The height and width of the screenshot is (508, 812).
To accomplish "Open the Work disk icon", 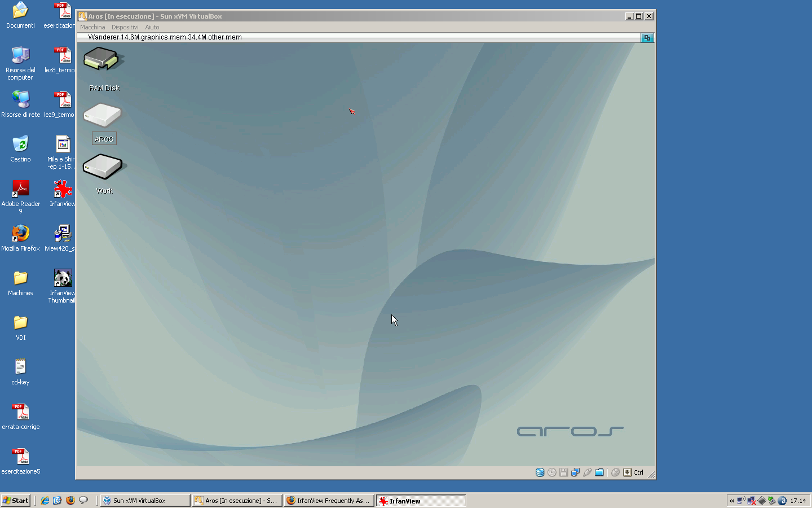I will [x=103, y=167].
